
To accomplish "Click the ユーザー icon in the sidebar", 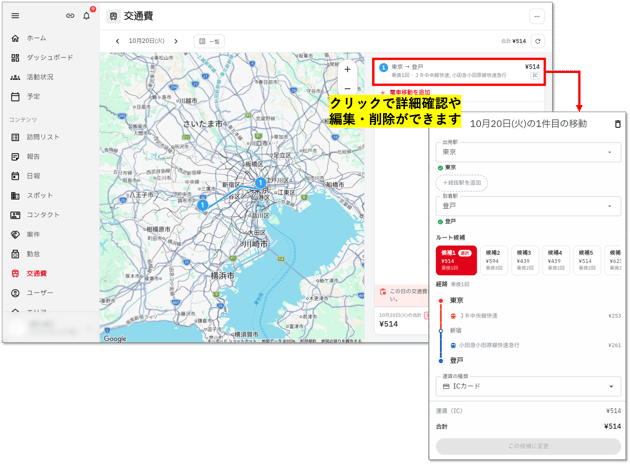I will (x=15, y=293).
